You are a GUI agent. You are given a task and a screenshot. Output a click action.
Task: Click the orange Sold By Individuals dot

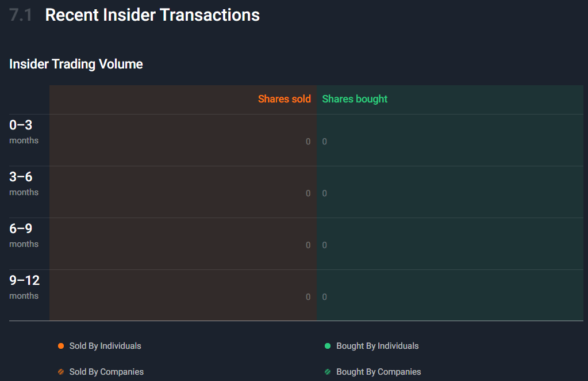coord(61,346)
